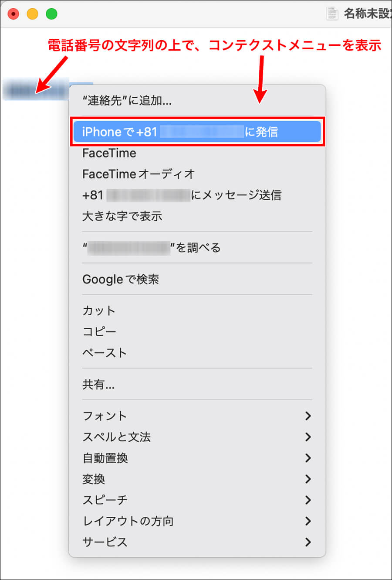Image resolution: width=392 pixels, height=580 pixels.
Task: Click カット in the menu
Action: (x=99, y=310)
